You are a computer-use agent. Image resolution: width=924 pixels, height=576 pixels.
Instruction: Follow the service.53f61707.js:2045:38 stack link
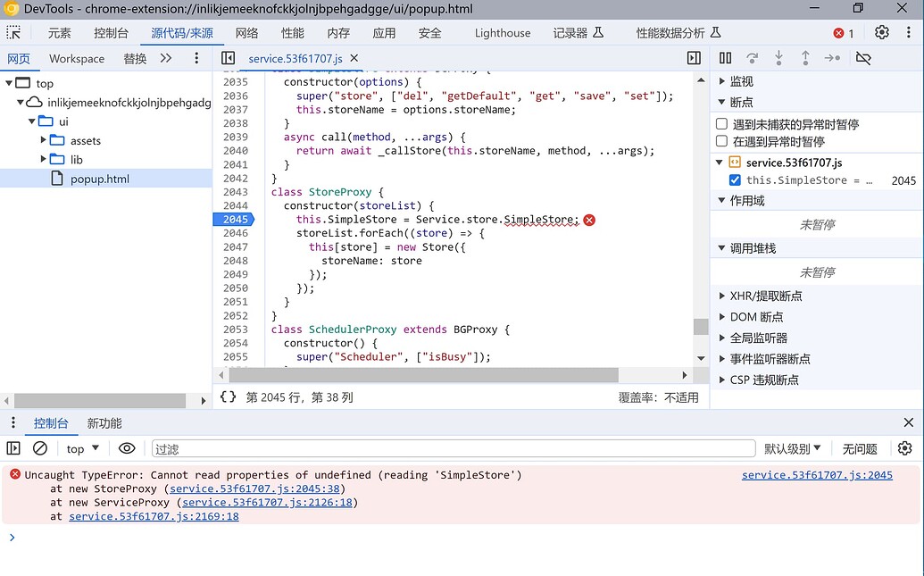[254, 488]
